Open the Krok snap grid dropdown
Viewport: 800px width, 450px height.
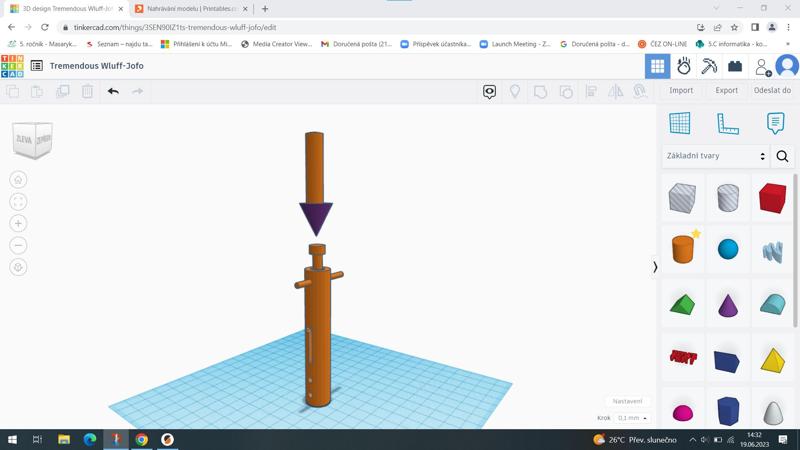[632, 418]
